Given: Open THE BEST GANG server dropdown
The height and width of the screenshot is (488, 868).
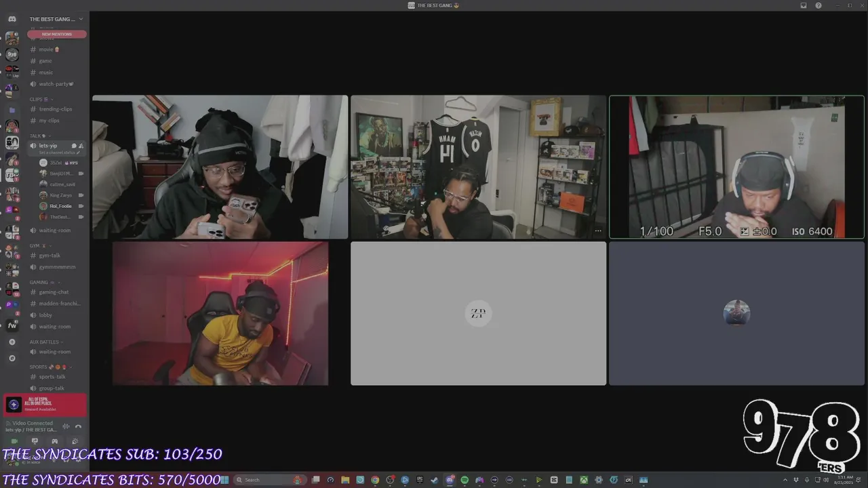Looking at the screenshot, I should 56,19.
